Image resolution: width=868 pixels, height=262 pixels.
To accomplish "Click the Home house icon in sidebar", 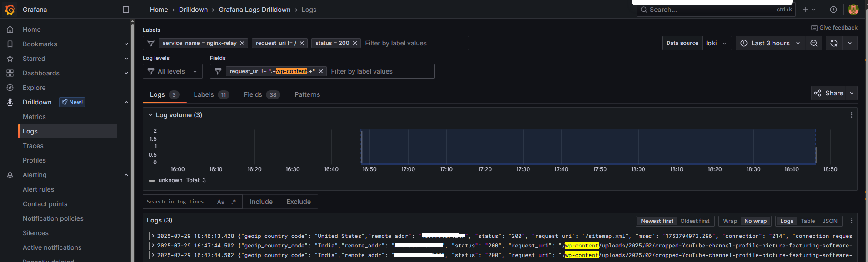I will click(10, 30).
